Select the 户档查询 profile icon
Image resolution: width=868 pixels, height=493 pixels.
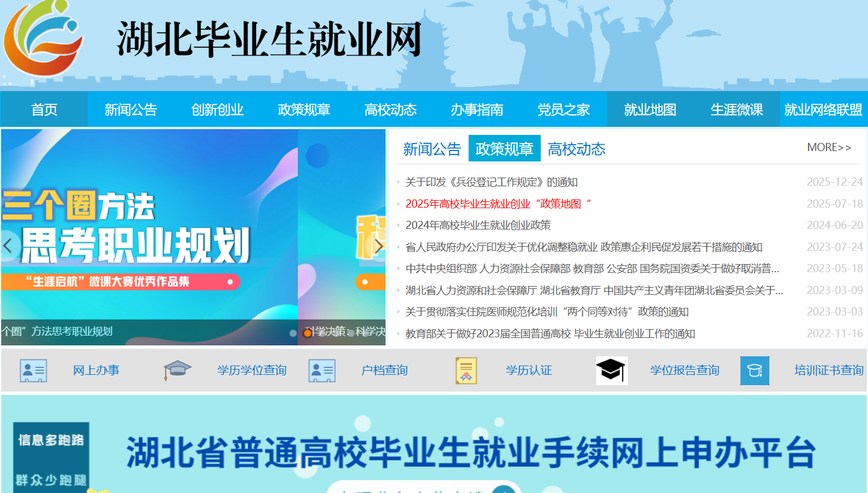322,370
